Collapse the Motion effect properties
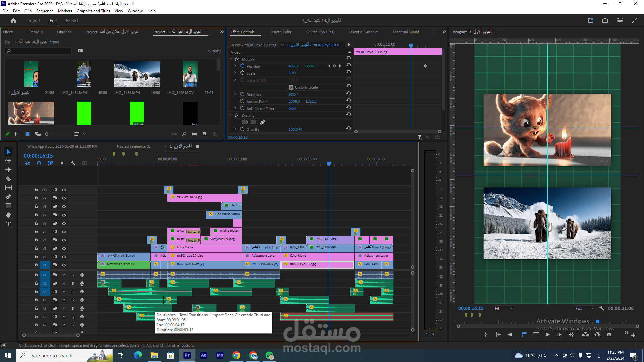 click(231, 59)
